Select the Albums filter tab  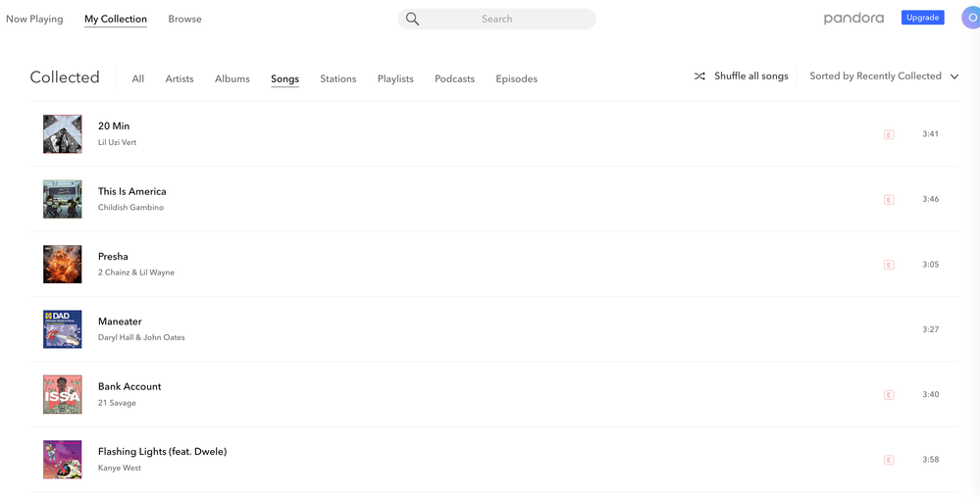[232, 78]
